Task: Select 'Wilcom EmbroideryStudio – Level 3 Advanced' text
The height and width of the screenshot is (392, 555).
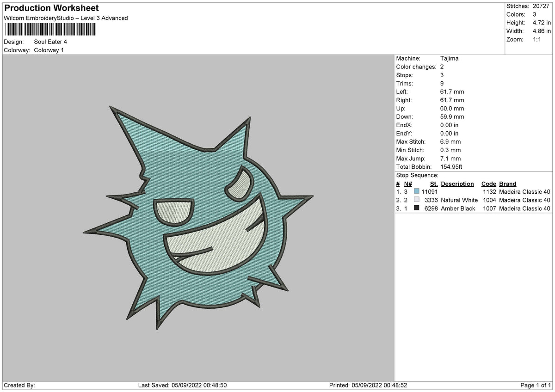Action: (x=66, y=18)
